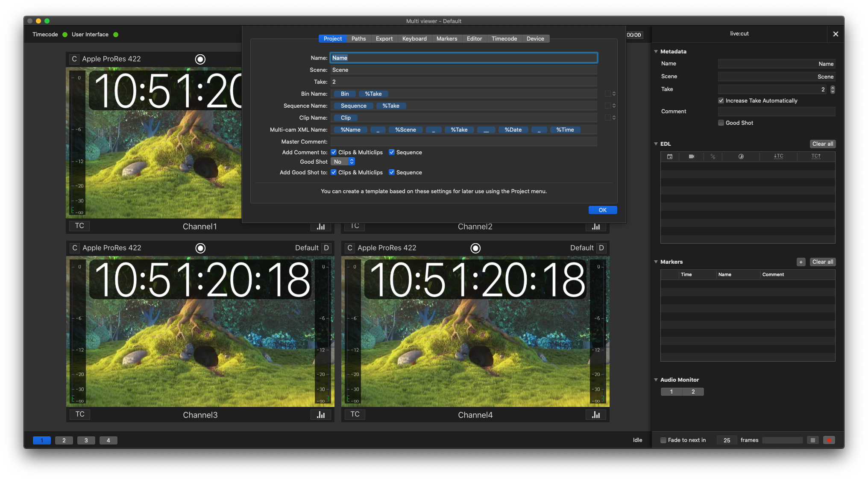868x480 pixels.
Task: Adjust the Take stepper in Metadata
Action: pyautogui.click(x=833, y=89)
